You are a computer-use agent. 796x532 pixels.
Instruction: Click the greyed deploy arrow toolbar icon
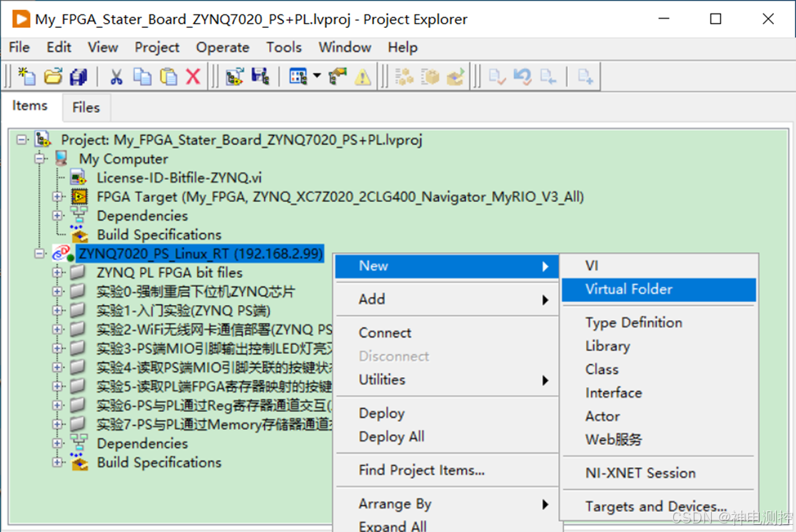[455, 76]
